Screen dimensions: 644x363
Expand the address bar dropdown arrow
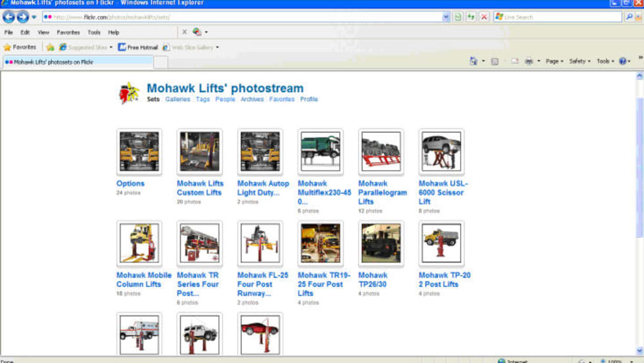coord(446,17)
